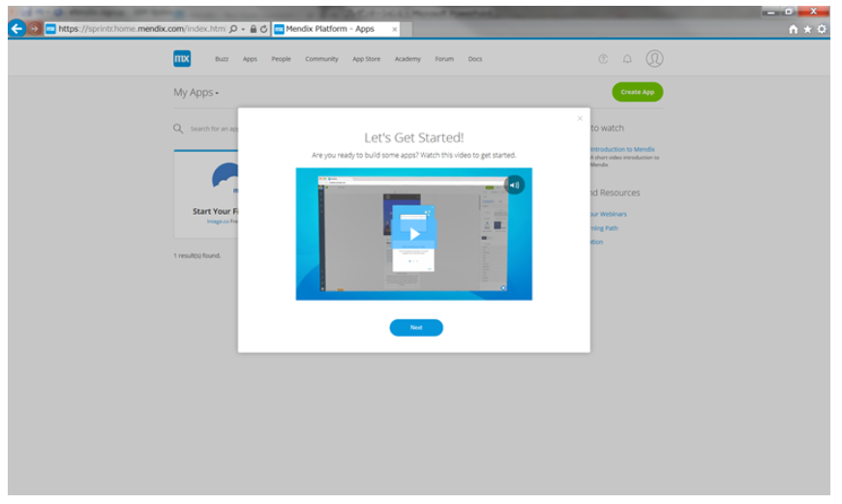The width and height of the screenshot is (842, 504).
Task: Open the favorites star icon
Action: pos(807,29)
